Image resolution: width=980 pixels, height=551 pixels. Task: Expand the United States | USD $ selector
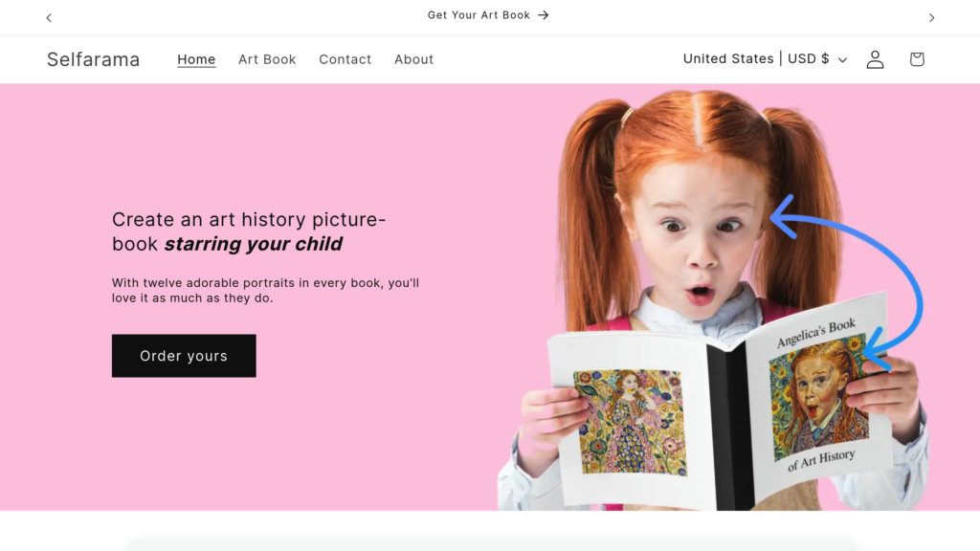click(756, 59)
